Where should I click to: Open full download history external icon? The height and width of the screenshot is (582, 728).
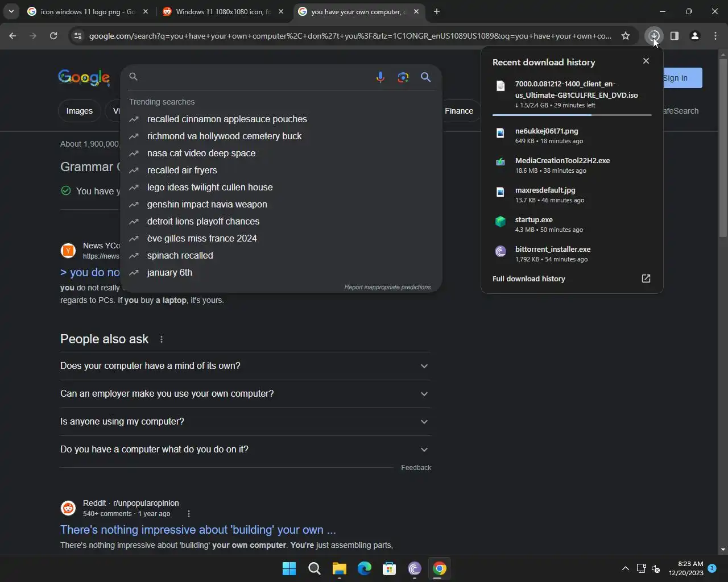[x=646, y=278]
